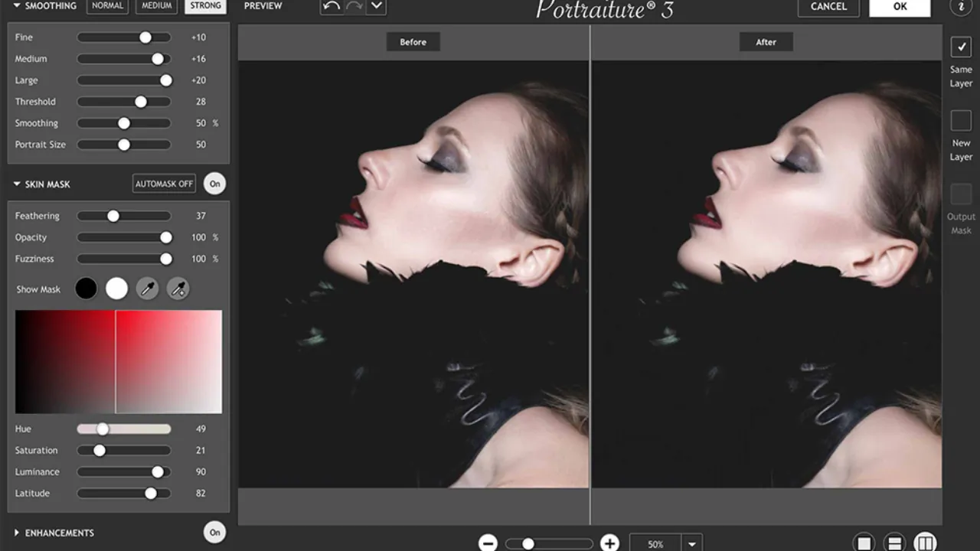The image size is (980, 551).
Task: Click the Portrait Size slider handle
Action: (x=124, y=145)
